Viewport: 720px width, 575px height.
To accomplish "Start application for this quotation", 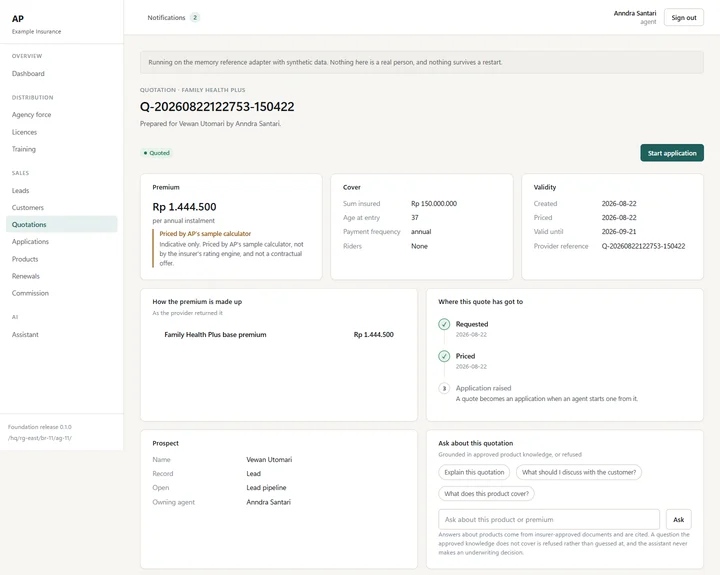I will click(x=672, y=153).
